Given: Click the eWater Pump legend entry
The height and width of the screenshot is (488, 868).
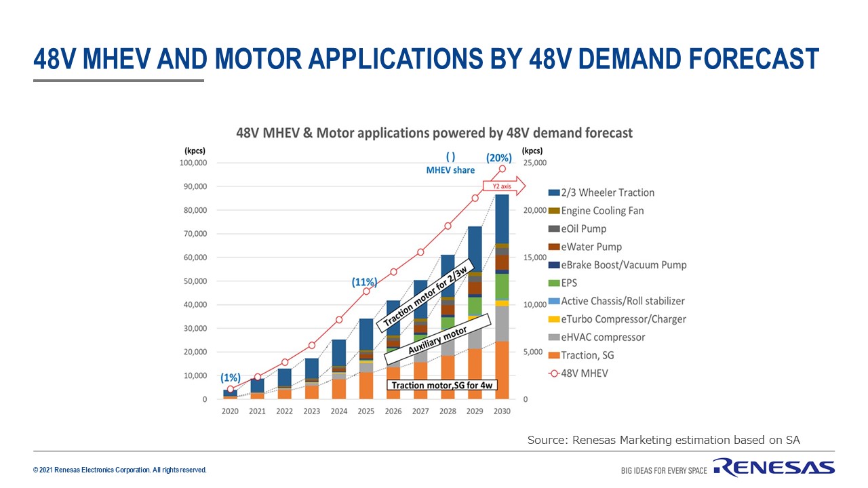Looking at the screenshot, I should 591,247.
